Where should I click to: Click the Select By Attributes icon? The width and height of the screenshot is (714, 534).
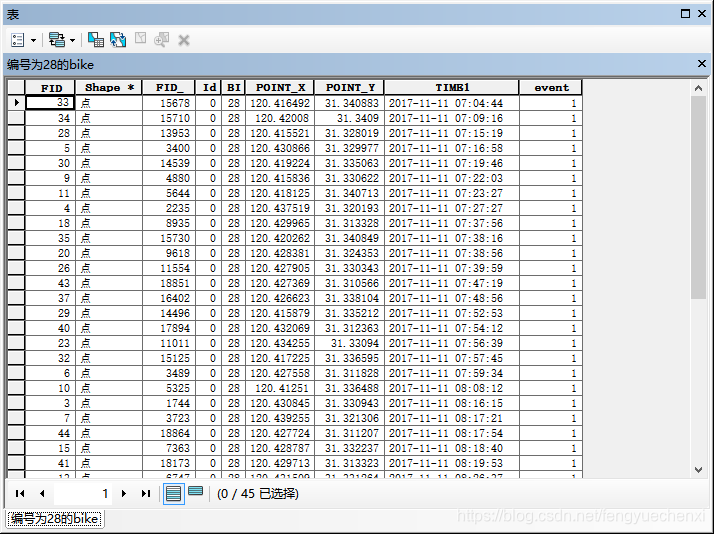[96, 40]
